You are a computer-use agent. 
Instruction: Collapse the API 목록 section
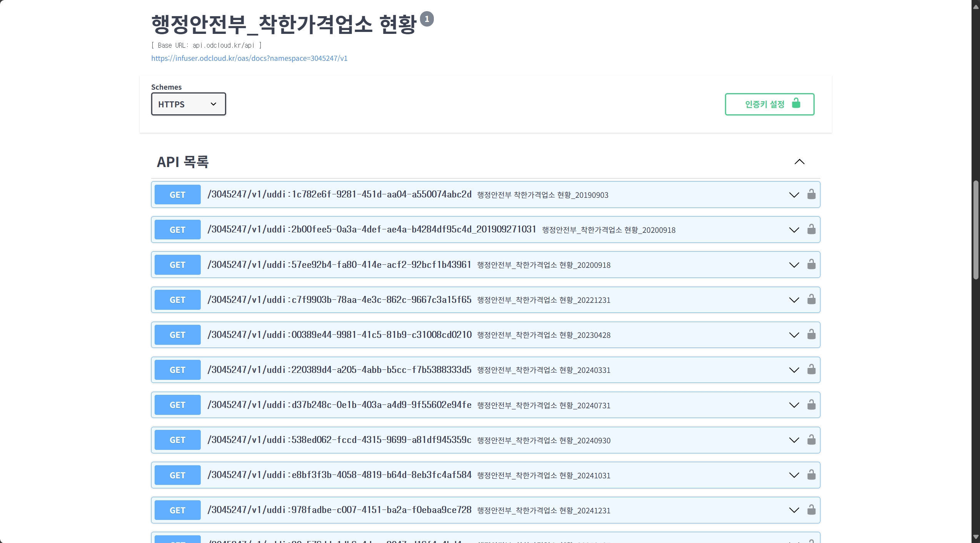click(x=799, y=162)
